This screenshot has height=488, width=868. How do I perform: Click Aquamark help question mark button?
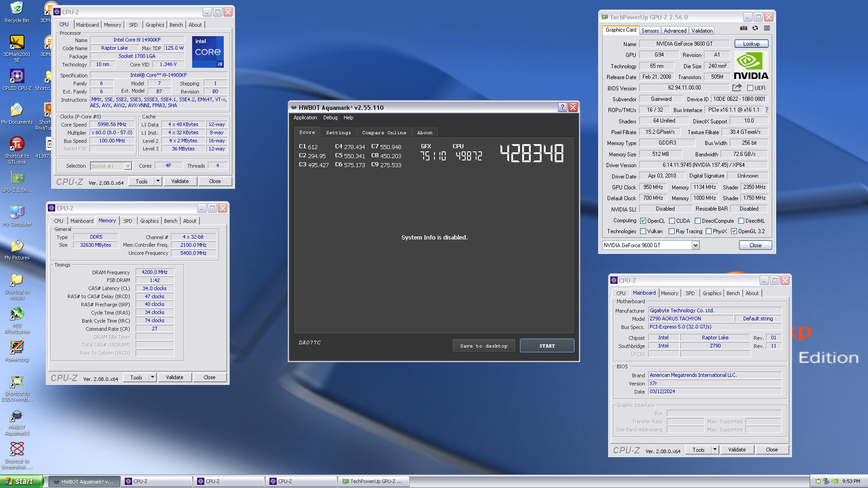click(x=562, y=107)
